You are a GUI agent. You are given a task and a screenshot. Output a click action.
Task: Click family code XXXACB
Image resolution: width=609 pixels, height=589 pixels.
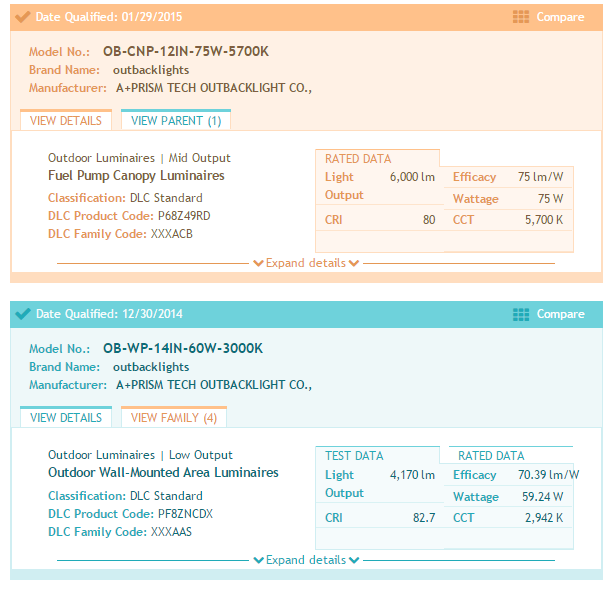tap(172, 234)
